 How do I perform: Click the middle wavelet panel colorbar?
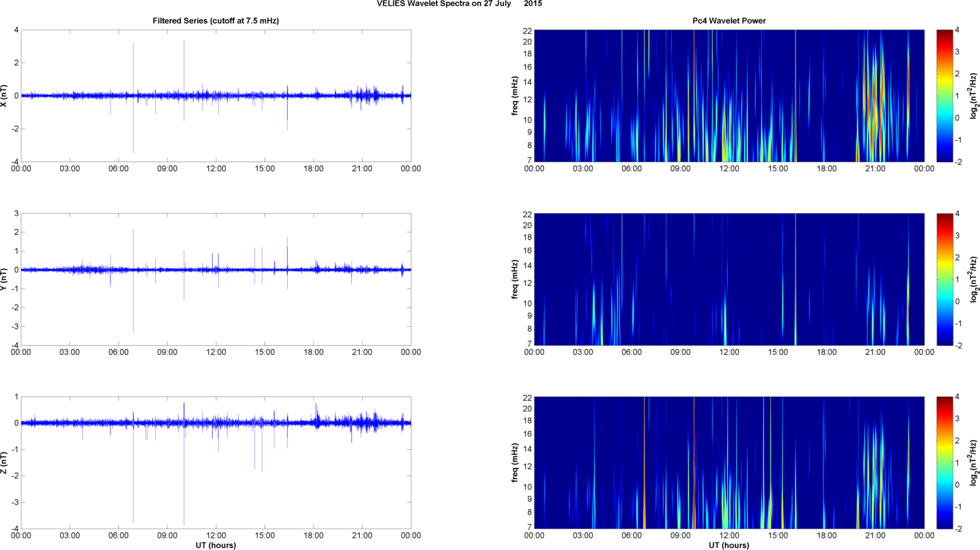944,279
